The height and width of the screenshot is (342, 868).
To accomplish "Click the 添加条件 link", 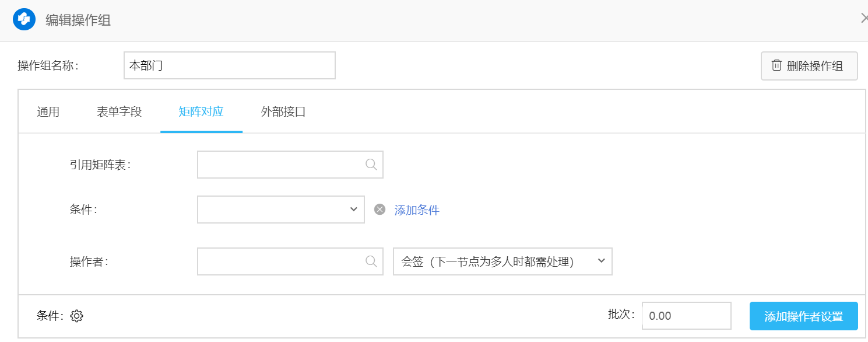I will [417, 210].
